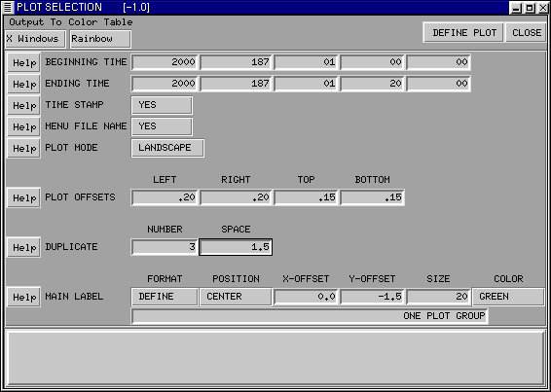Open the X Windows output selector
Viewport: 551px width, 392px height.
(x=35, y=39)
